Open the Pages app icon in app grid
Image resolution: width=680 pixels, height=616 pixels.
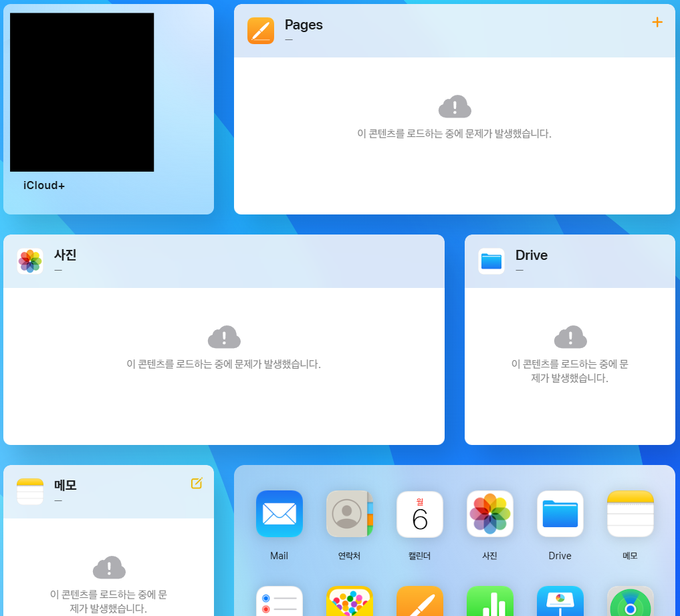[420, 601]
